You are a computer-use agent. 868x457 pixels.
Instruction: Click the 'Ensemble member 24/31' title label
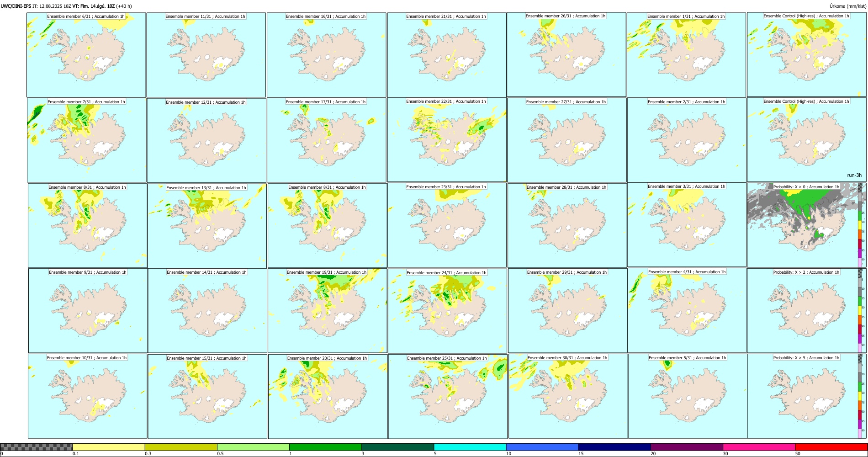pyautogui.click(x=446, y=273)
